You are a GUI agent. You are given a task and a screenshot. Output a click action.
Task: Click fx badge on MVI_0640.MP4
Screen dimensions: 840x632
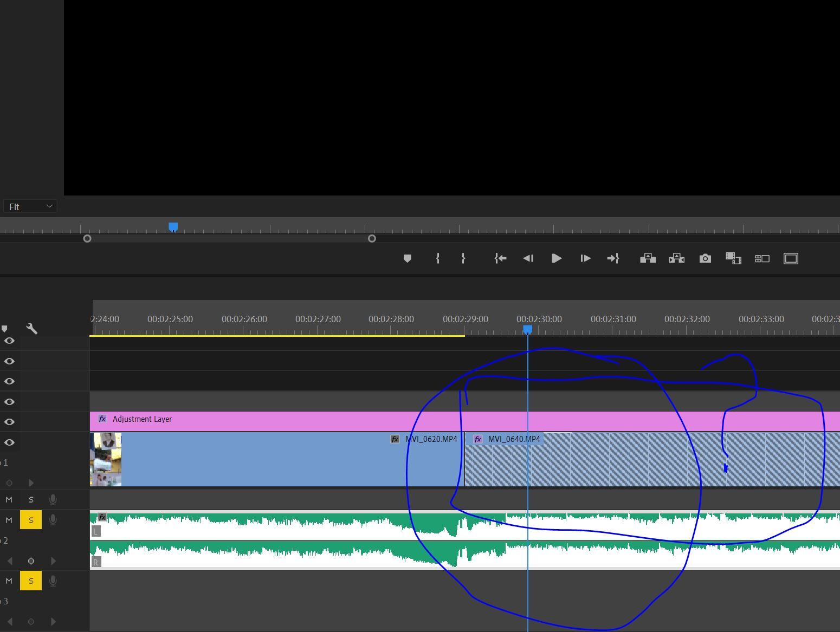[477, 439]
